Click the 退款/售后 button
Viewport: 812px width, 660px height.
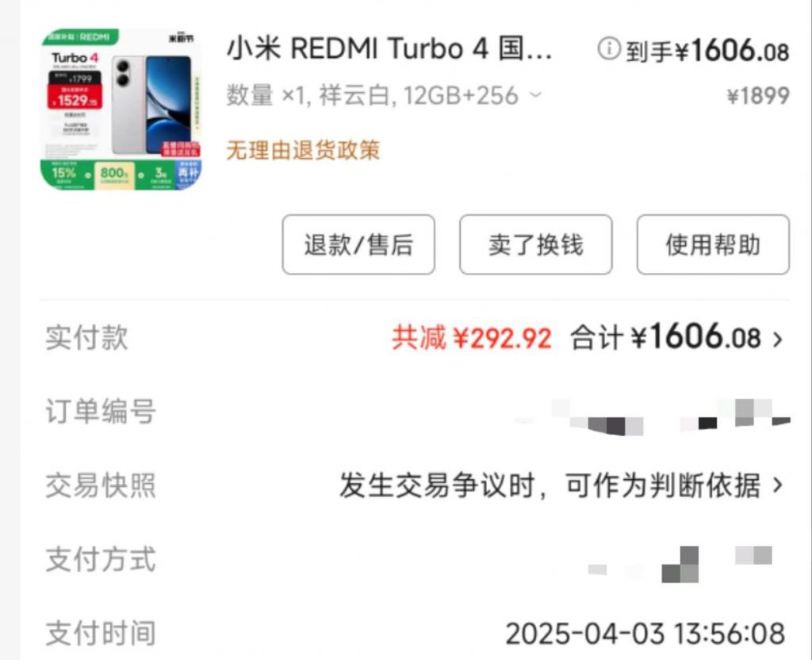coord(358,244)
